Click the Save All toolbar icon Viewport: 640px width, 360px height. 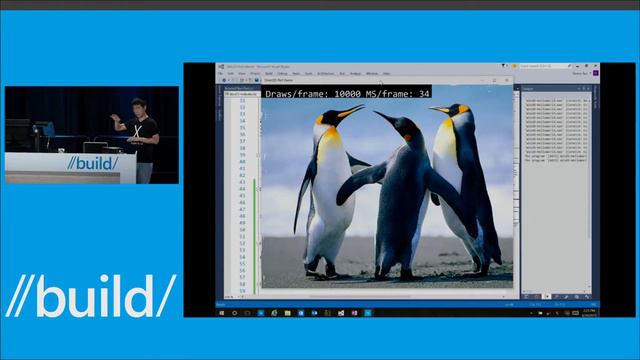(257, 80)
